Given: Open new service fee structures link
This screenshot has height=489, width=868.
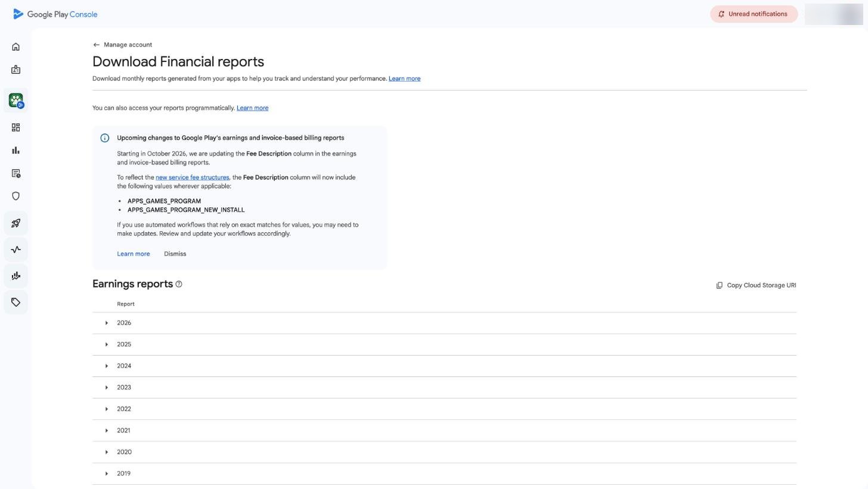Looking at the screenshot, I should click(192, 177).
